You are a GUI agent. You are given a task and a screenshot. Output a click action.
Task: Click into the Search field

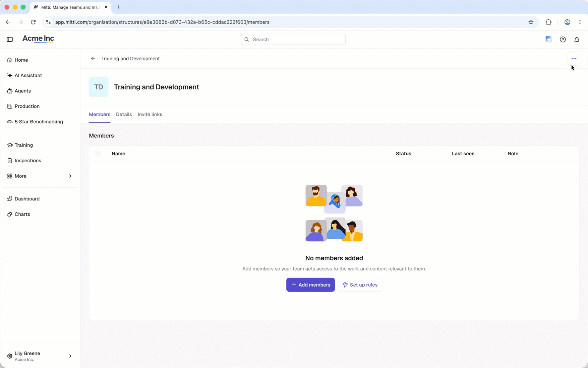(x=293, y=39)
